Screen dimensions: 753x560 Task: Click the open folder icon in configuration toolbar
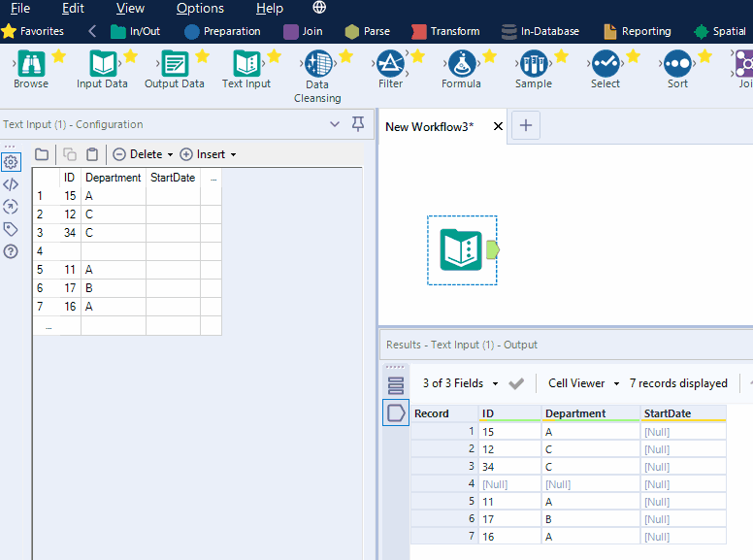42,154
